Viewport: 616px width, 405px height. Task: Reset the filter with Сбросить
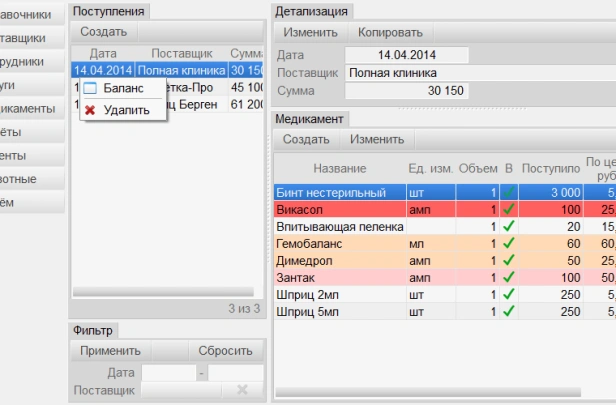225,351
